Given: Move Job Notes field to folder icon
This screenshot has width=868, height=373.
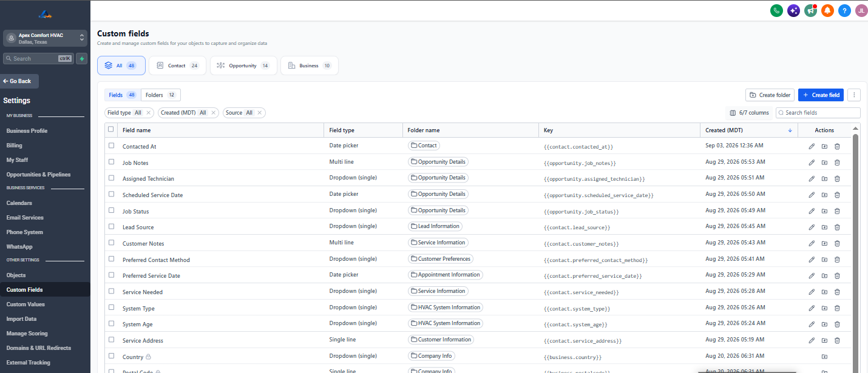Looking at the screenshot, I should coord(824,163).
